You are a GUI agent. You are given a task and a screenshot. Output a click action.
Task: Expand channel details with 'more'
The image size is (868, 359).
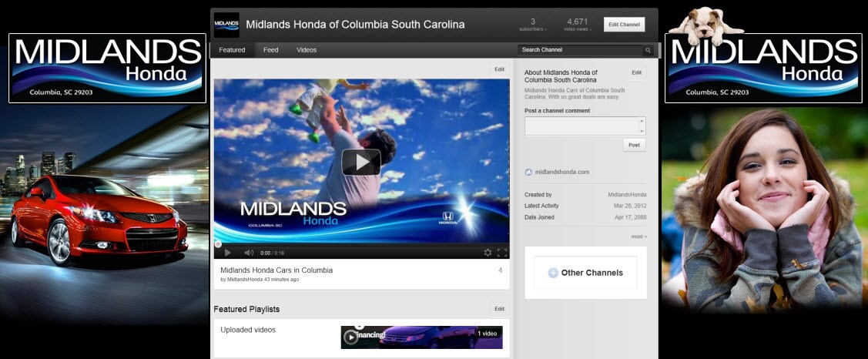(638, 237)
